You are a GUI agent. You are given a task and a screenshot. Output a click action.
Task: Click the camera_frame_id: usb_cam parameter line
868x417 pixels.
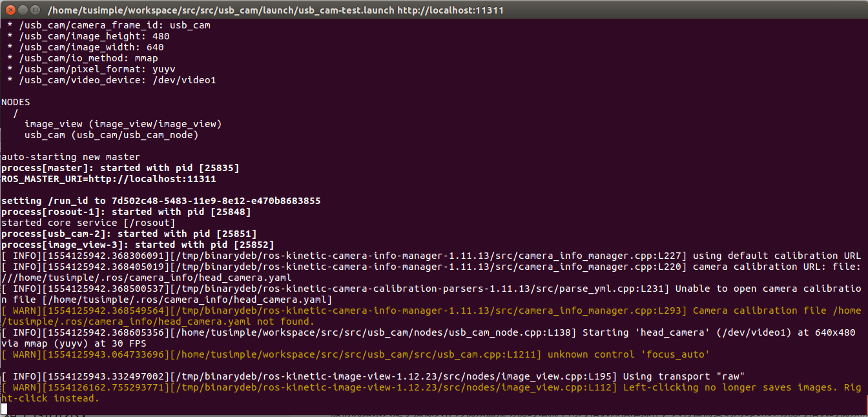click(108, 25)
